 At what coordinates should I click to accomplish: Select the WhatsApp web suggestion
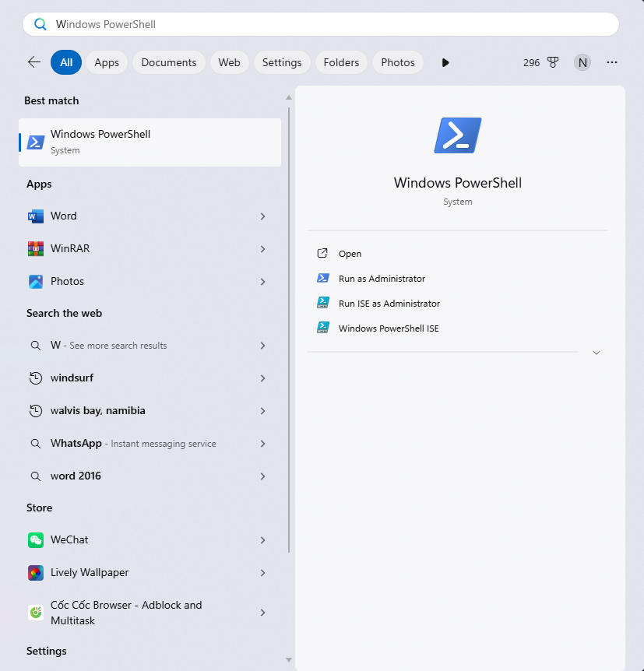tap(150, 444)
